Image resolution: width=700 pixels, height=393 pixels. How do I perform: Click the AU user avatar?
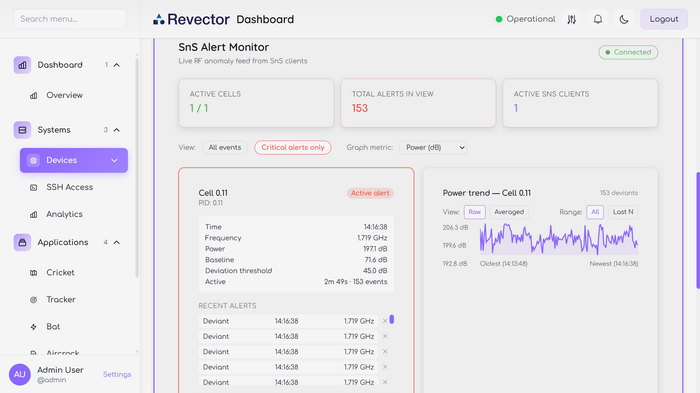tap(20, 374)
